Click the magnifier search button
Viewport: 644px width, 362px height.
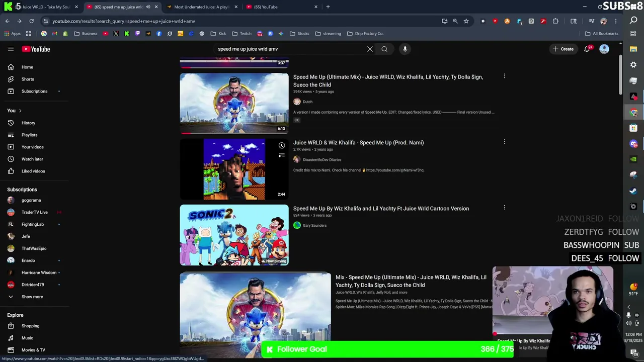click(384, 49)
